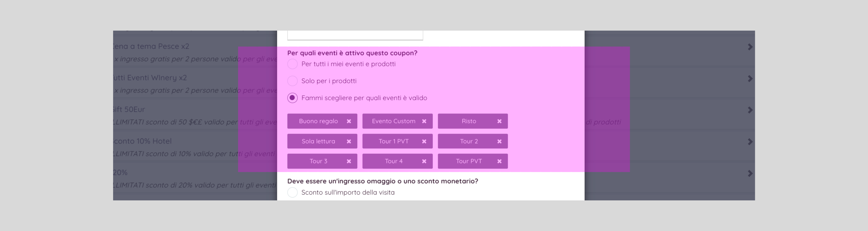Choose 'Sconto sull'importo della visita'
Image resolution: width=868 pixels, height=231 pixels.
[292, 192]
